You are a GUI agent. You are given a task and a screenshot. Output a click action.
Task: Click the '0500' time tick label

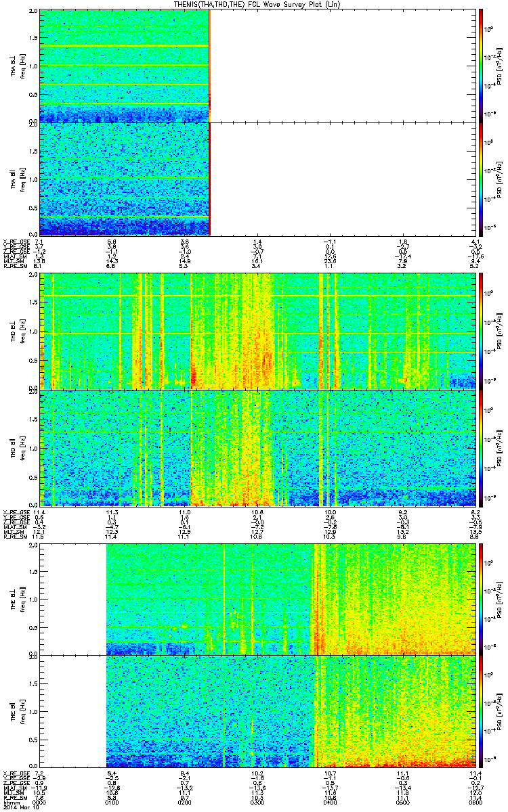point(402,803)
